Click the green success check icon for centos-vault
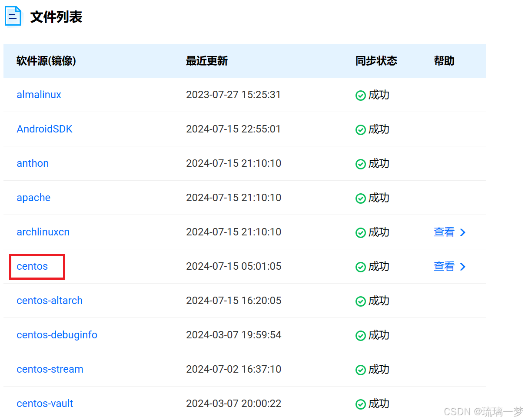 pos(360,404)
